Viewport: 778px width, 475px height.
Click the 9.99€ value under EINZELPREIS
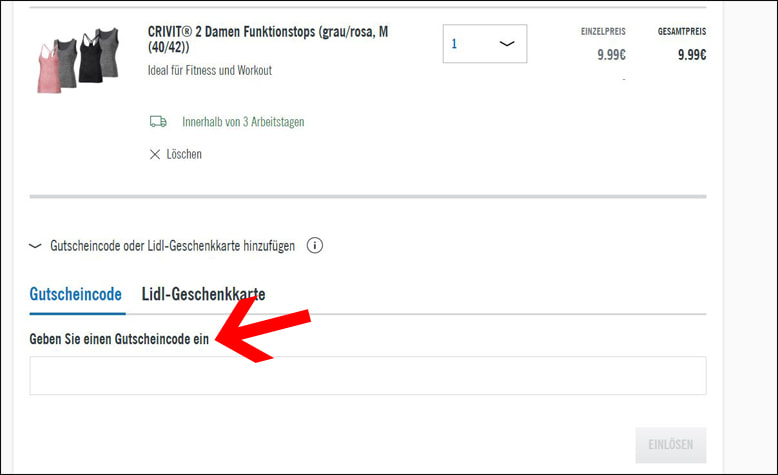point(611,55)
